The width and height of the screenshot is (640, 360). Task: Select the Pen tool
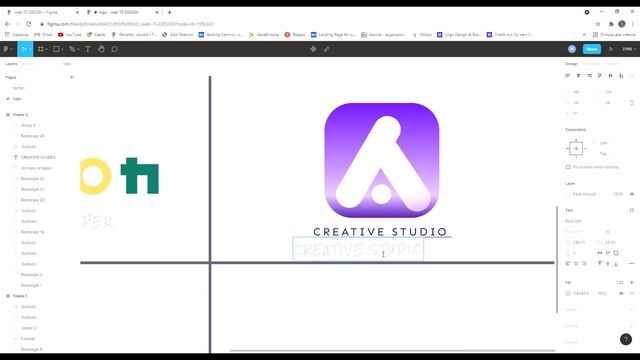pyautogui.click(x=72, y=49)
